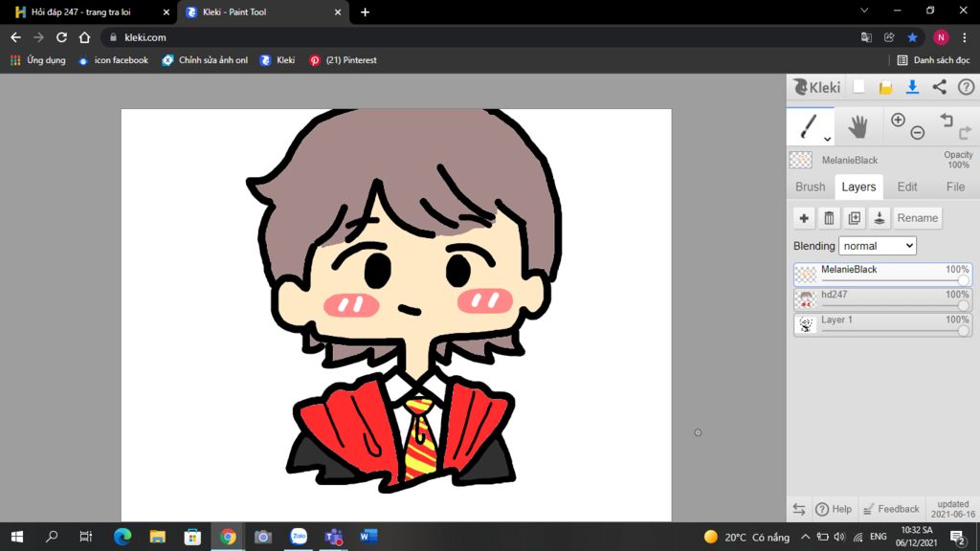This screenshot has width=980, height=551.
Task: Select the Layer 1 layer
Action: [882, 324]
